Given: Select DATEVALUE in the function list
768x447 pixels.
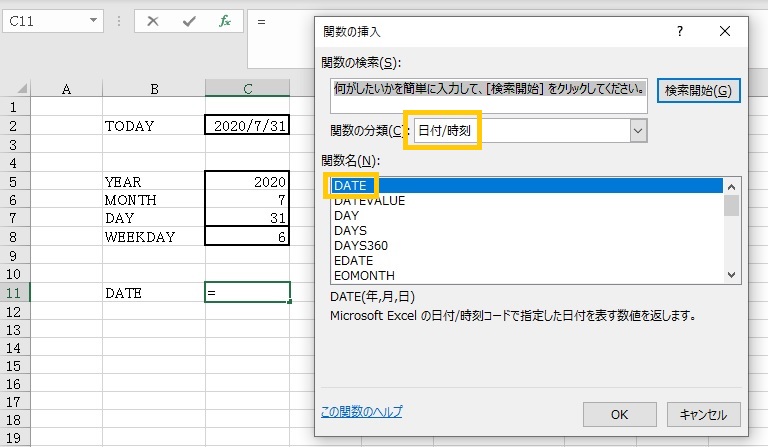Looking at the screenshot, I should point(369,201).
